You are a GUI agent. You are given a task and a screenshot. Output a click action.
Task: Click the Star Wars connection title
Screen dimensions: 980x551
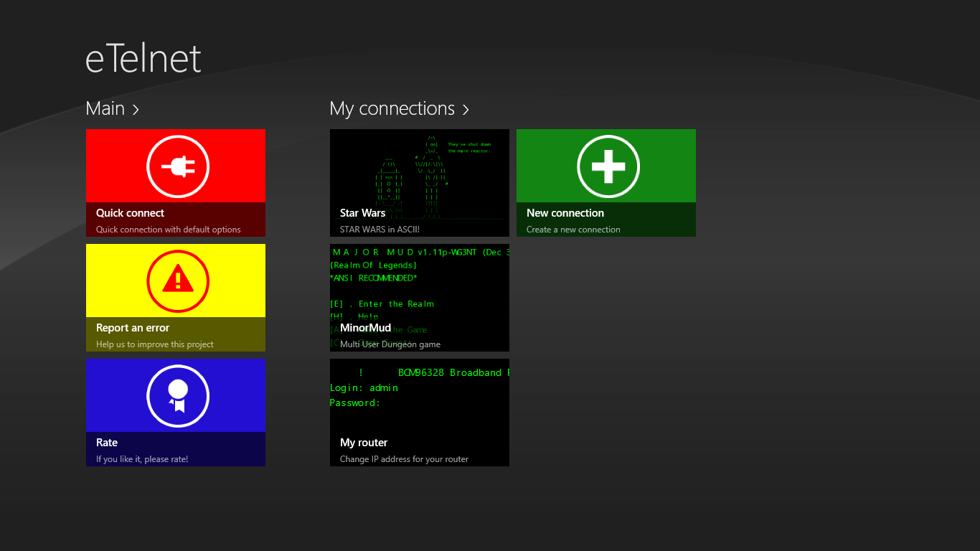(x=363, y=213)
